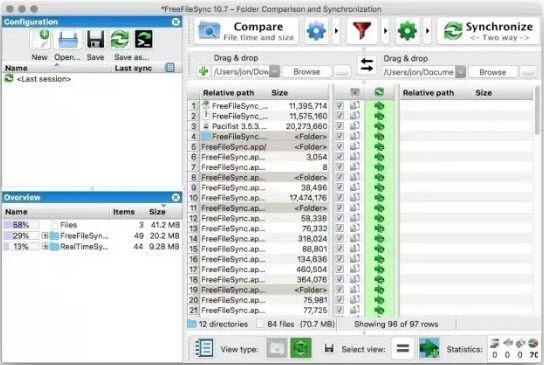Expand sync options arrow beside green gear
Viewport: 544px width, 365px height.
(x=427, y=31)
